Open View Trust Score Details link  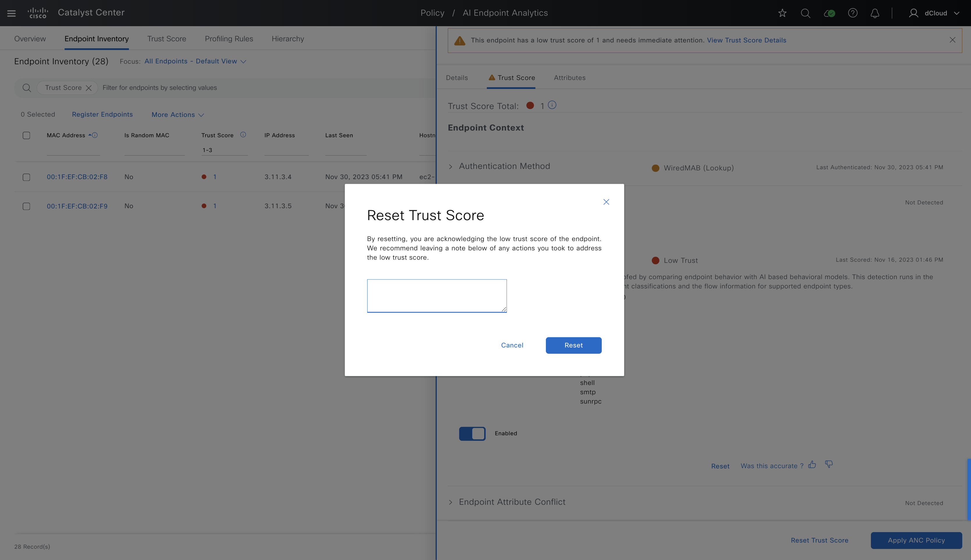coord(746,40)
